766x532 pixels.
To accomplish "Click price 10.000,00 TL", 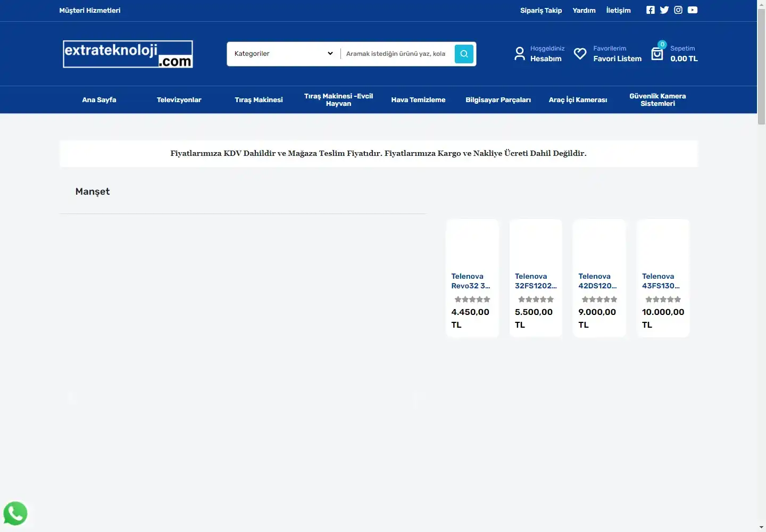I will pyautogui.click(x=663, y=318).
